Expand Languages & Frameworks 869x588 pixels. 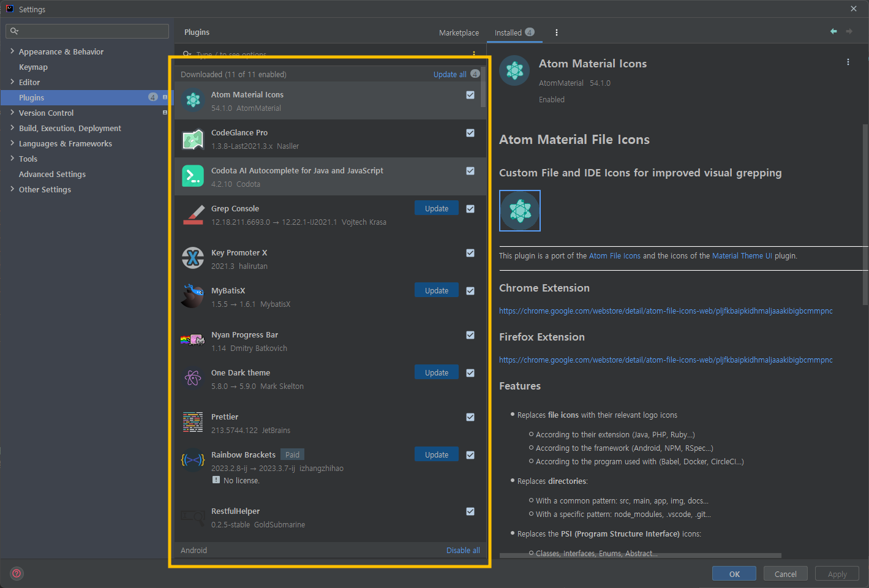12,143
